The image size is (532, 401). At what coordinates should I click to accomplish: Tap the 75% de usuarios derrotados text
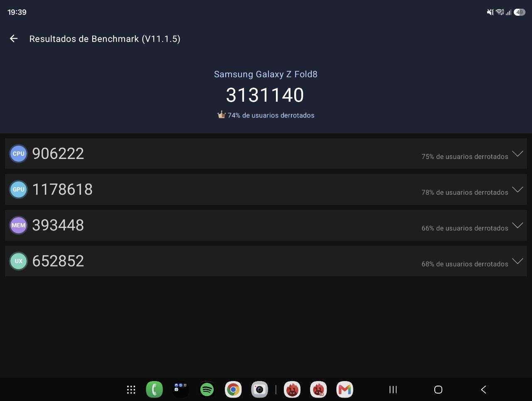pos(465,156)
